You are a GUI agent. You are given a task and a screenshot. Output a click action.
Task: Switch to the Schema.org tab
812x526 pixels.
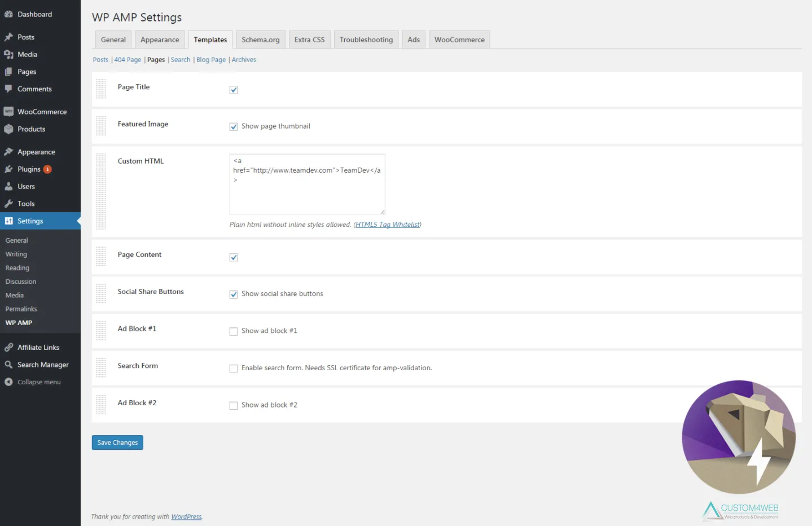tap(260, 39)
